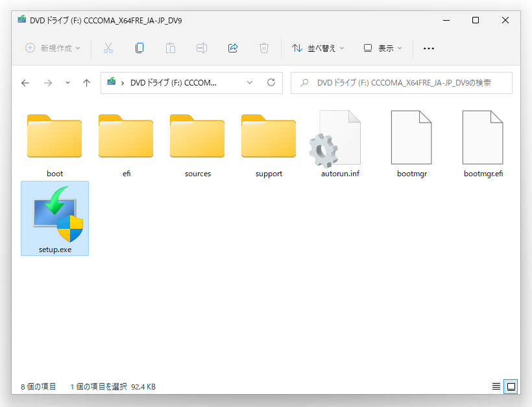Select the efi folder icon
The image size is (532, 407).
126,136
